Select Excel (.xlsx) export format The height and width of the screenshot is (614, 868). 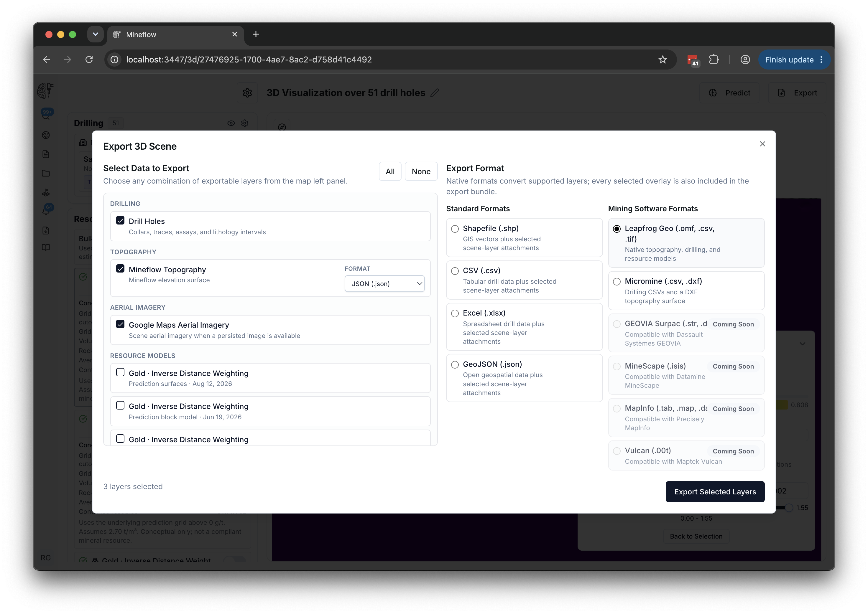(455, 313)
